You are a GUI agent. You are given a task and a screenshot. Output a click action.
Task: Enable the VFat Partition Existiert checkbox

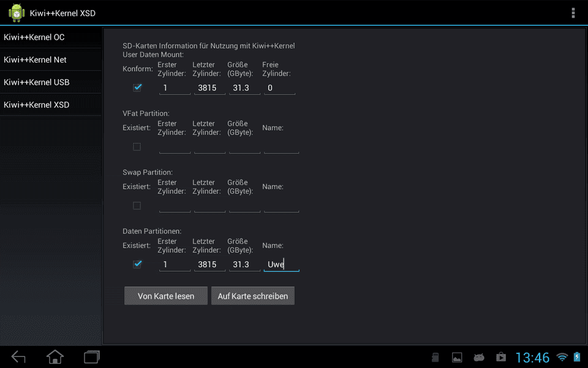(137, 147)
